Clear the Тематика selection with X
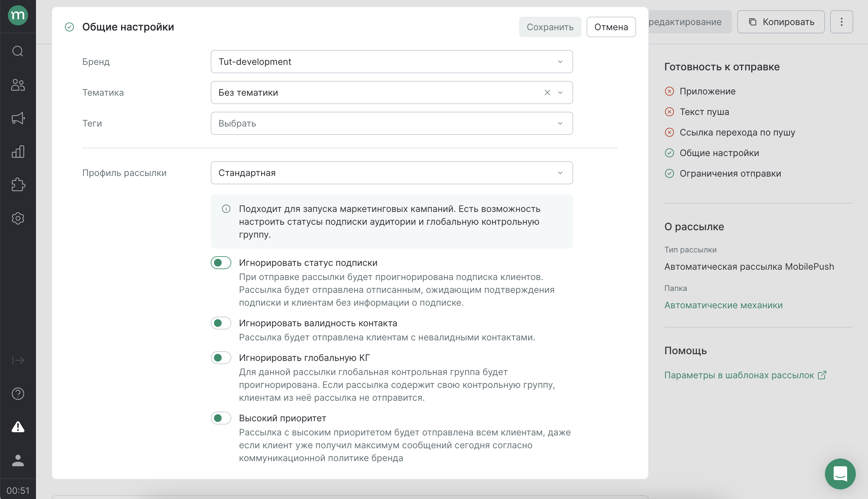Screen dimensions: 868x499 tap(547, 92)
